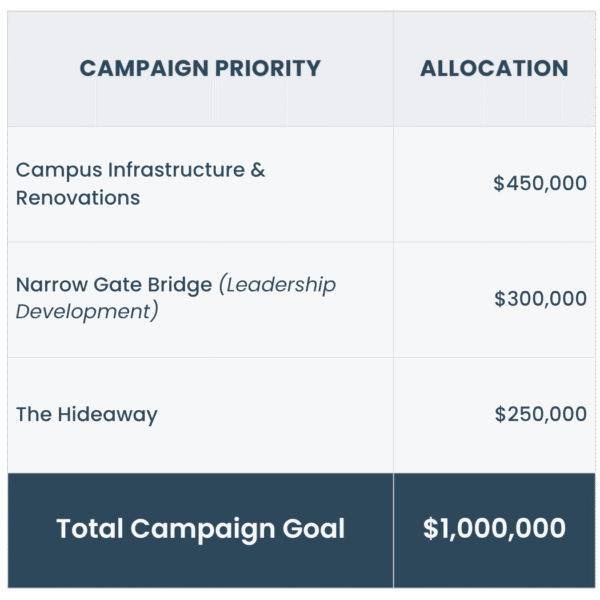Select the Narrow Gate Bridge text

click(x=114, y=285)
